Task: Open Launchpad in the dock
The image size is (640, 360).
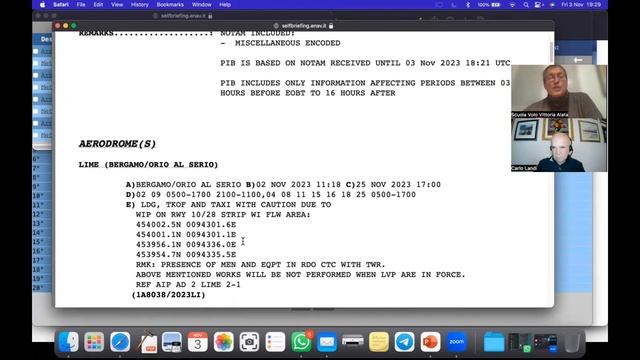Action: tap(94, 342)
